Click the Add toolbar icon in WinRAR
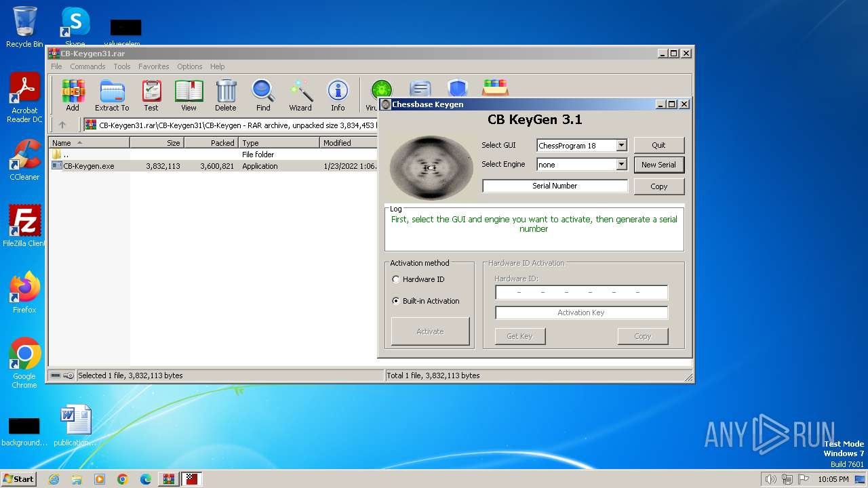 click(73, 95)
